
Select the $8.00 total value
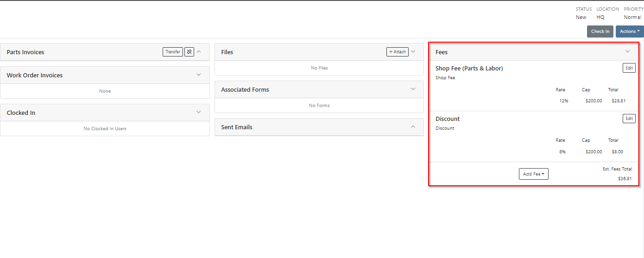pos(617,151)
